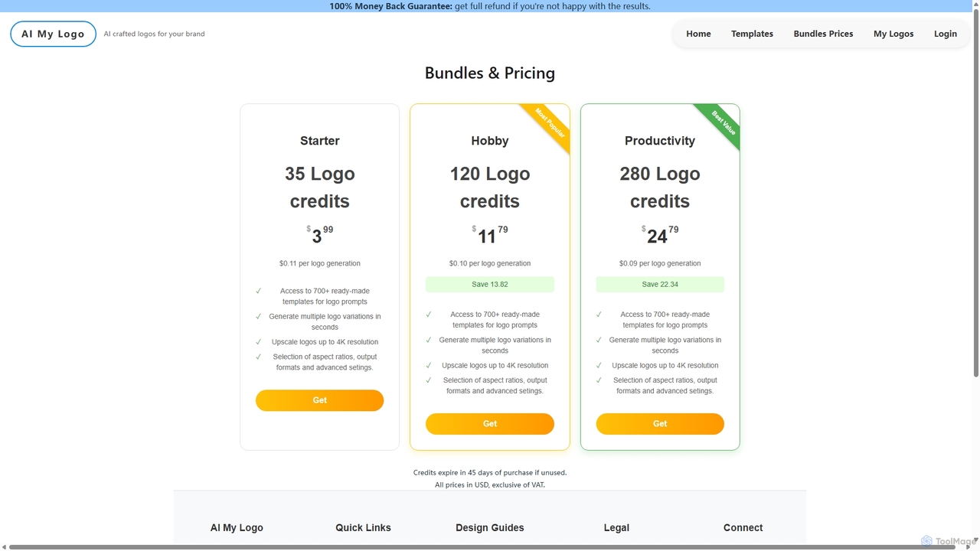Click Login in the top navigation
980x551 pixels.
(x=946, y=34)
